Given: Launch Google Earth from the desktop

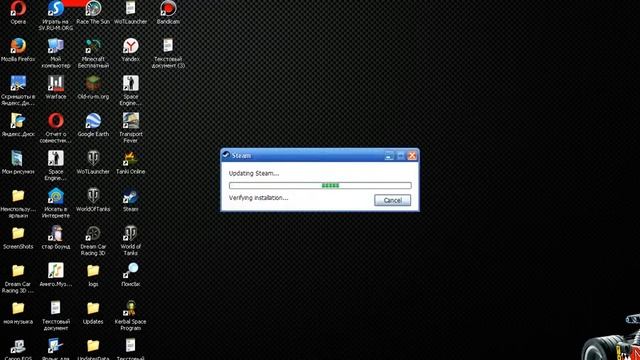Looking at the screenshot, I should 93,121.
